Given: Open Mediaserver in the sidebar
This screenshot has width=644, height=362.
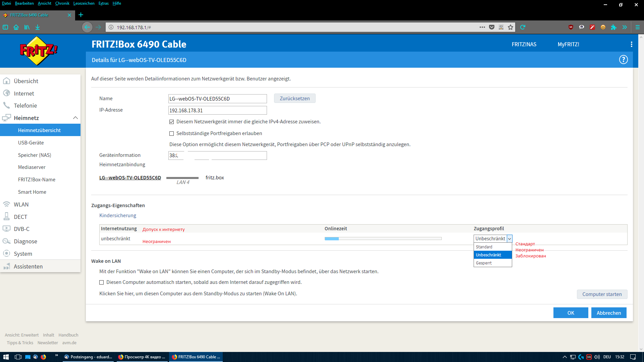Looking at the screenshot, I should pos(32,167).
